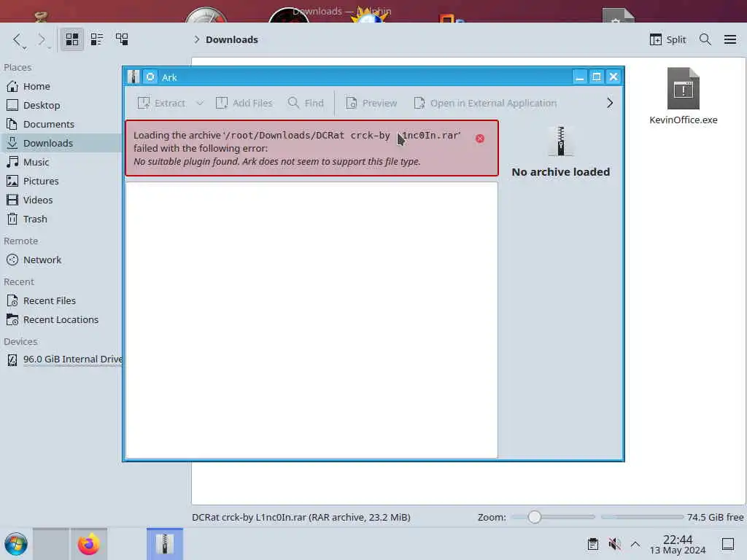This screenshot has width=747, height=560.
Task: Launch Firefox from the taskbar
Action: pyautogui.click(x=88, y=544)
